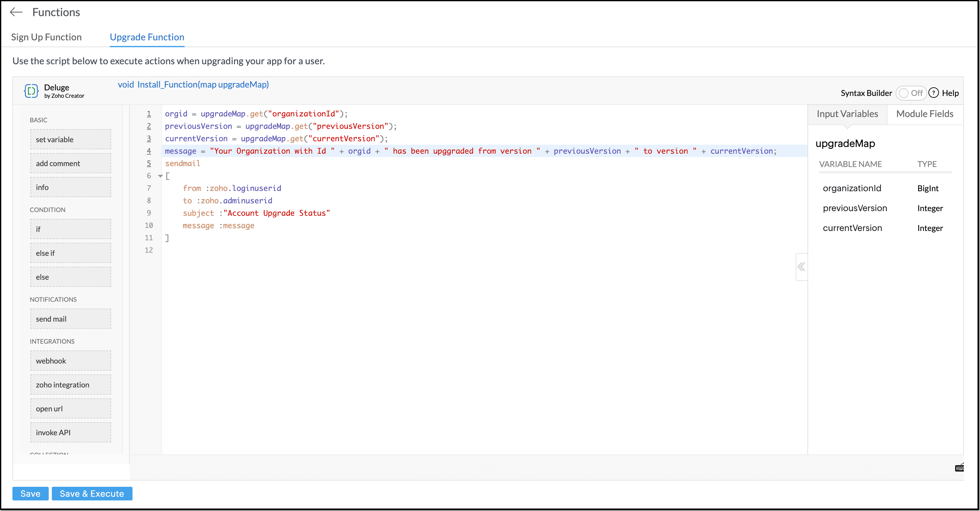Click the function signature link
Viewport: 980px width, 511px height.
click(193, 84)
